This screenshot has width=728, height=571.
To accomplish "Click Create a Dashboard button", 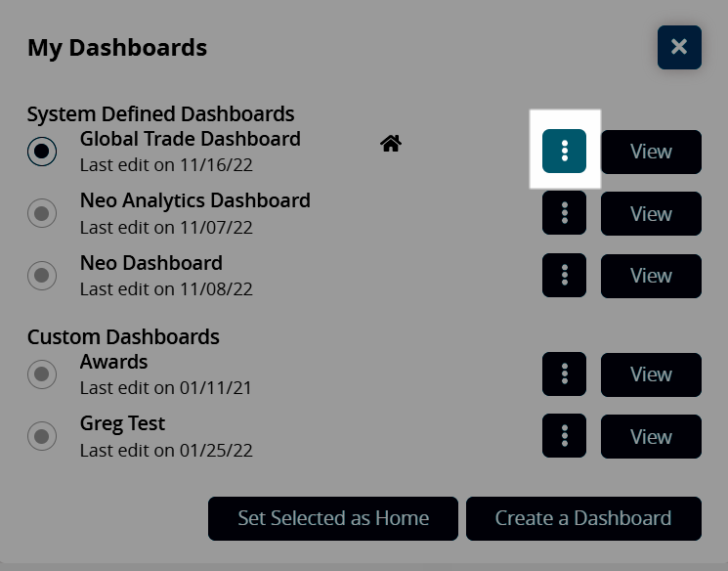I will (x=583, y=518).
